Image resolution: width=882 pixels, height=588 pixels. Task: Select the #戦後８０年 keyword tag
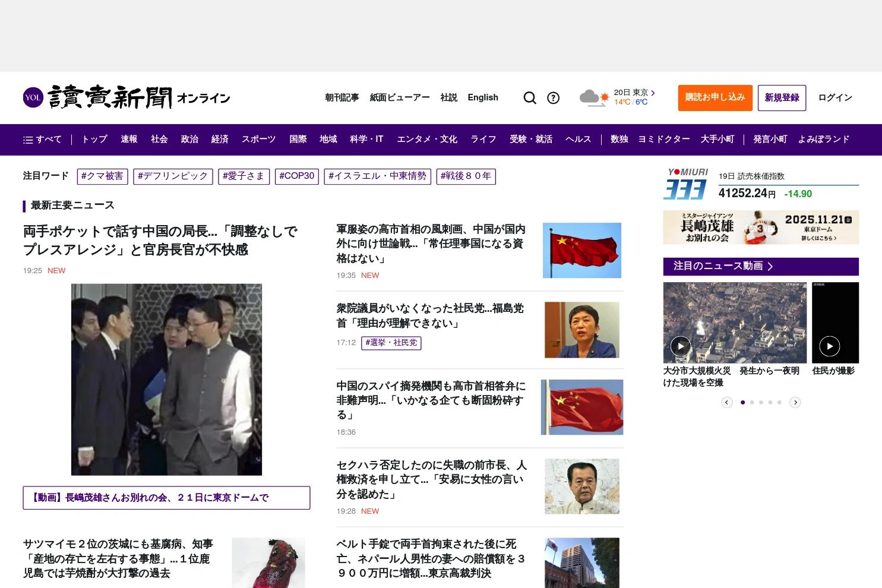466,176
